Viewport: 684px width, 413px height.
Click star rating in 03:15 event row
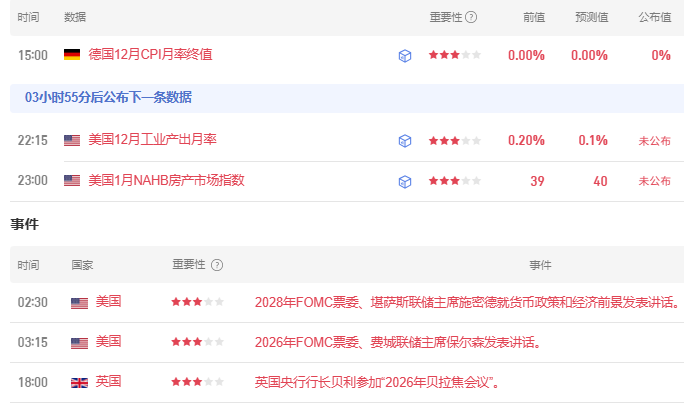198,342
